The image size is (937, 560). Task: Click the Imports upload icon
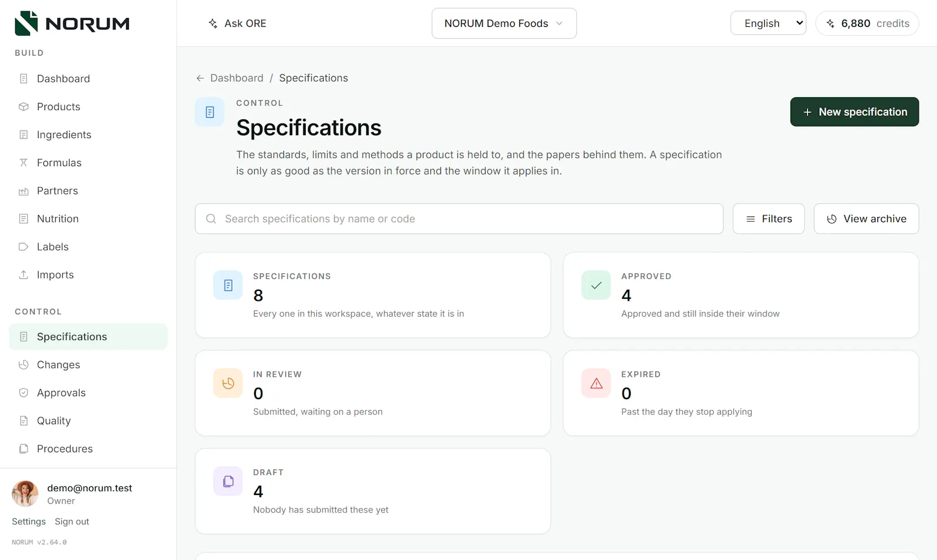pyautogui.click(x=23, y=275)
